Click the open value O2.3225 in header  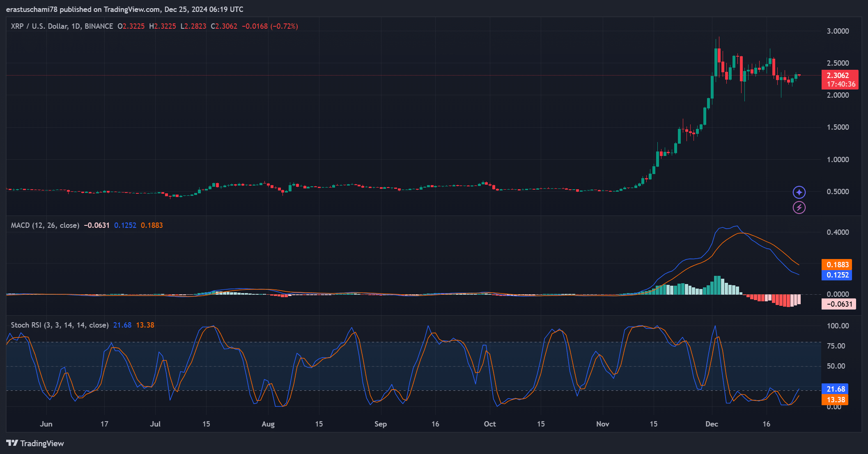coord(131,26)
